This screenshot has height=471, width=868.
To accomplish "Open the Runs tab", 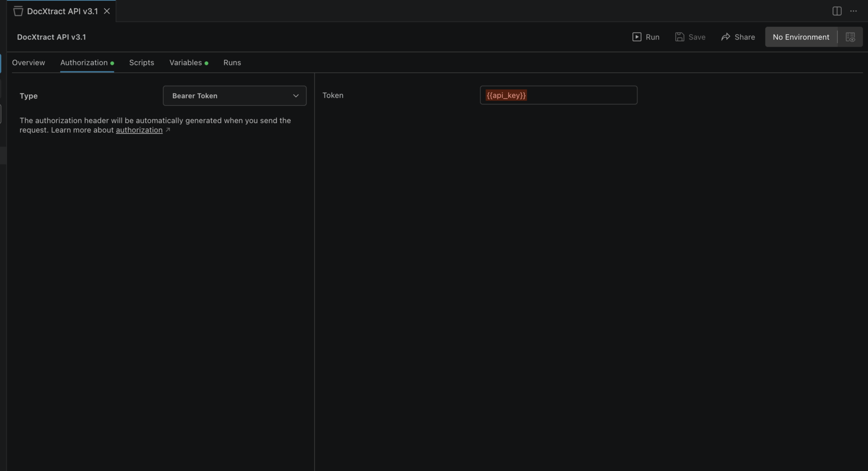I will pyautogui.click(x=232, y=62).
